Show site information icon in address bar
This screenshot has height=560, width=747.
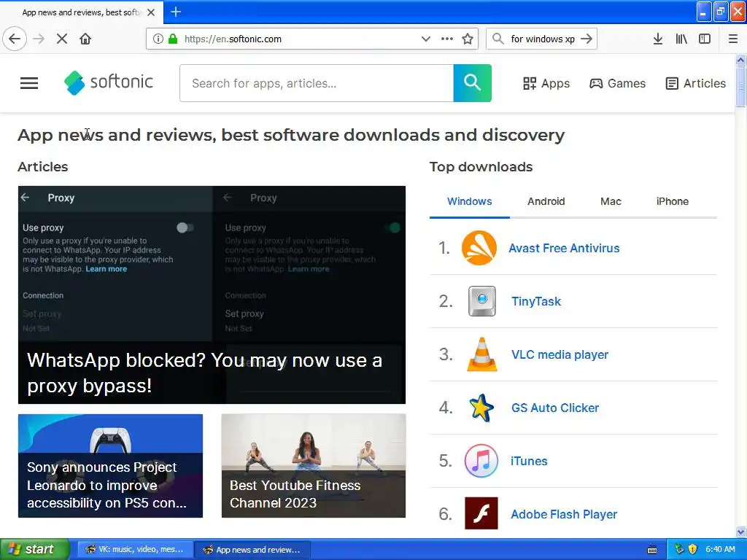pos(158,39)
